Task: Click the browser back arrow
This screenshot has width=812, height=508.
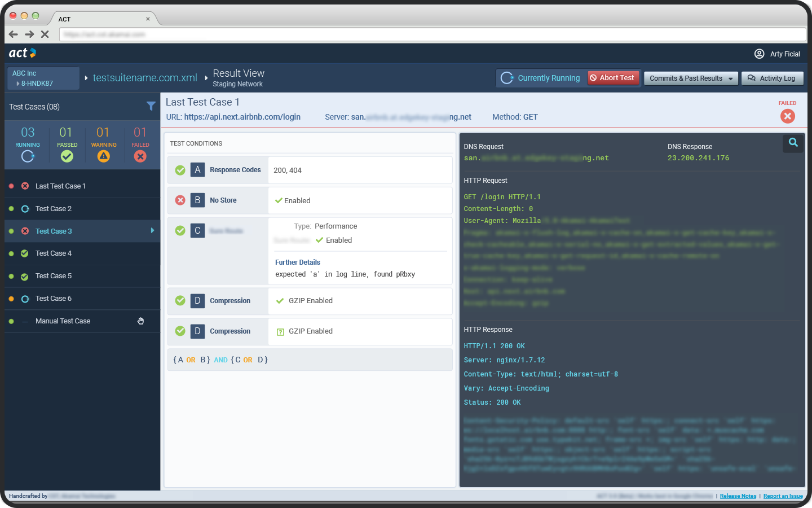Action: (14, 34)
